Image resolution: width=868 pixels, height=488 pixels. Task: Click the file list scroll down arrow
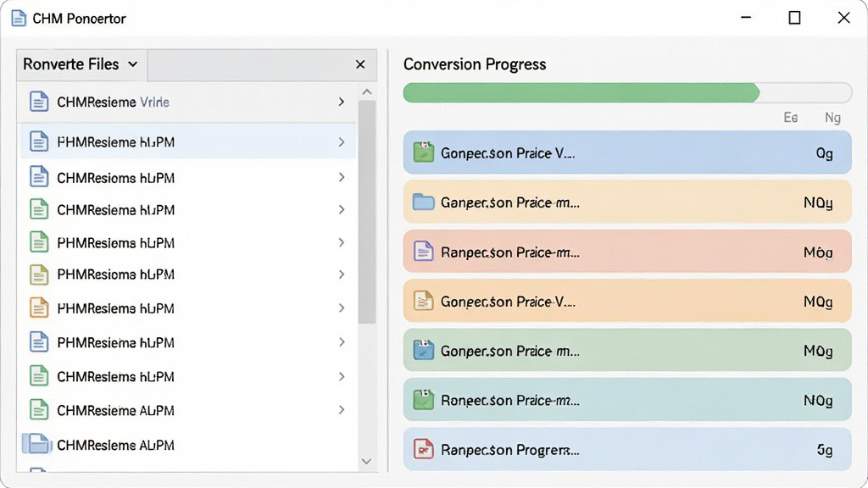point(366,461)
